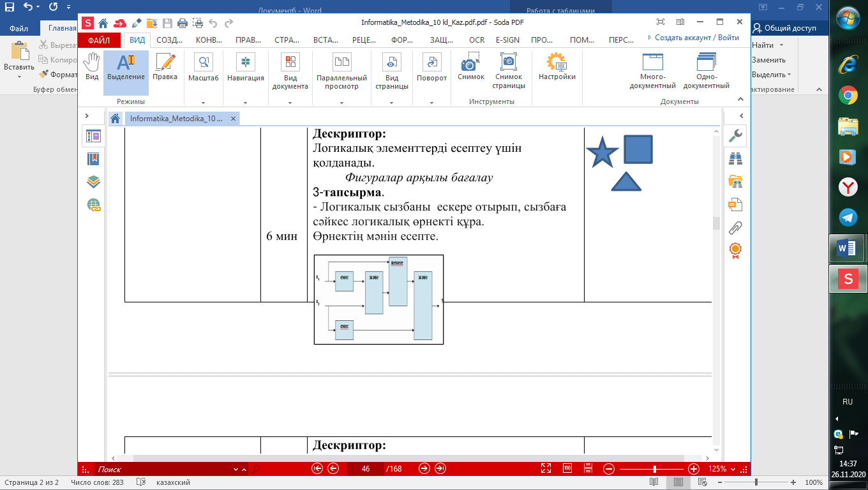Open the bookmarks sidebar panel
The image size is (868, 490).
94,159
